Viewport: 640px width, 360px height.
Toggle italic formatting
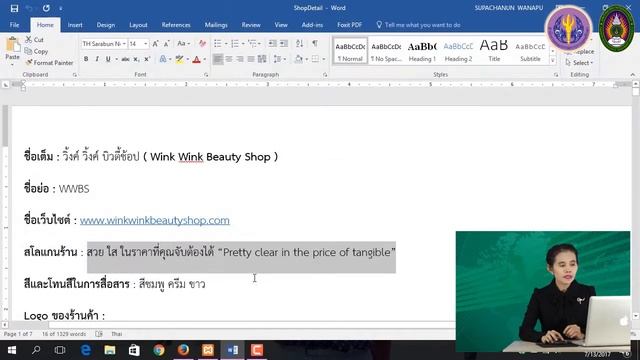click(97, 60)
